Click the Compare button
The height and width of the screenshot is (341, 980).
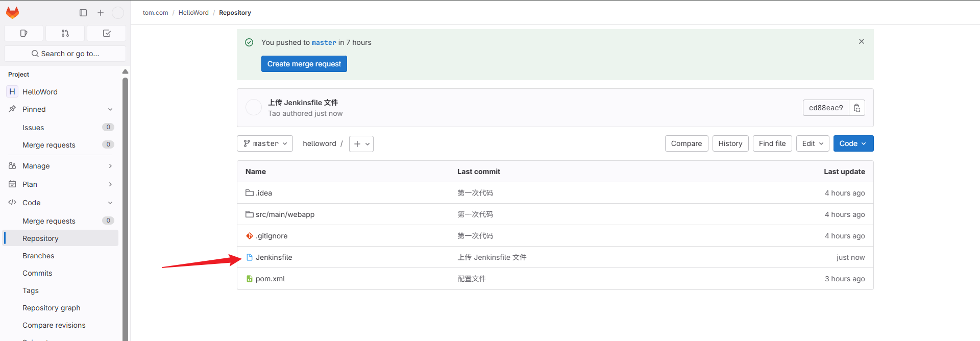coord(687,143)
